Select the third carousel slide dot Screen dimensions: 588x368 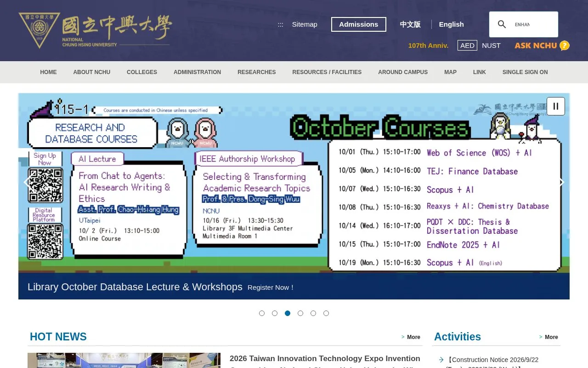288,313
